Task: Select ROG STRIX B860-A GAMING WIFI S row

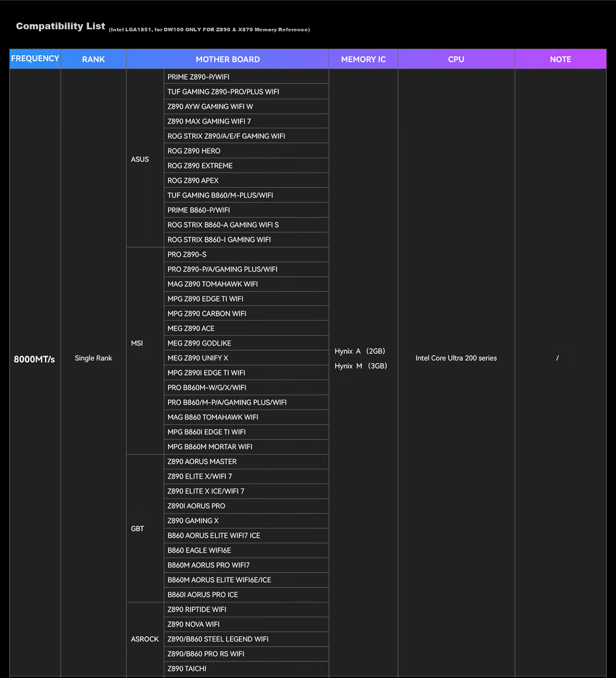Action: point(246,225)
